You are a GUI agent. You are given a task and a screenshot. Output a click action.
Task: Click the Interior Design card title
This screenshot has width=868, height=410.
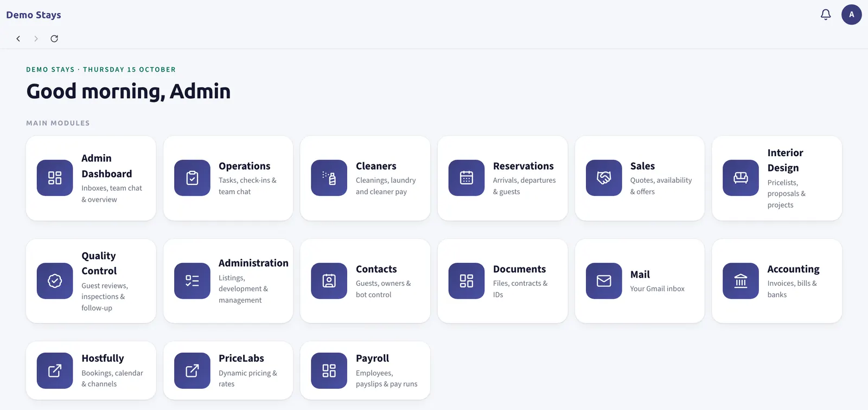tap(786, 160)
